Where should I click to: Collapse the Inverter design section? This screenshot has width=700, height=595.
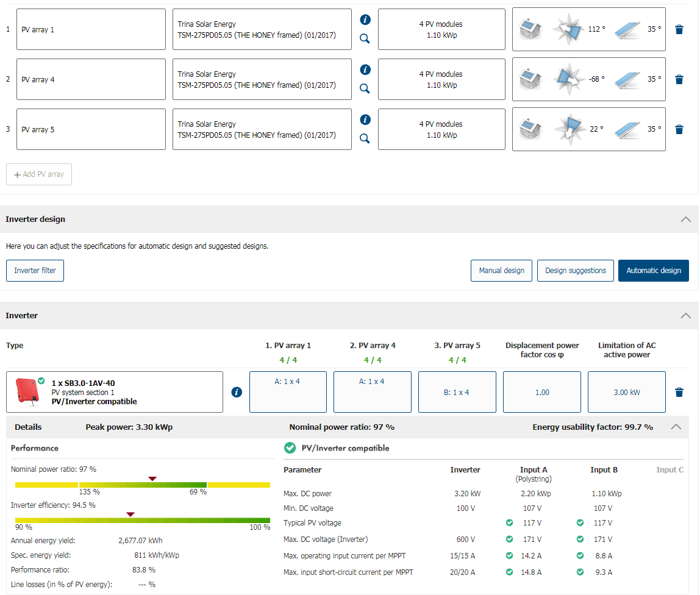[x=685, y=219]
